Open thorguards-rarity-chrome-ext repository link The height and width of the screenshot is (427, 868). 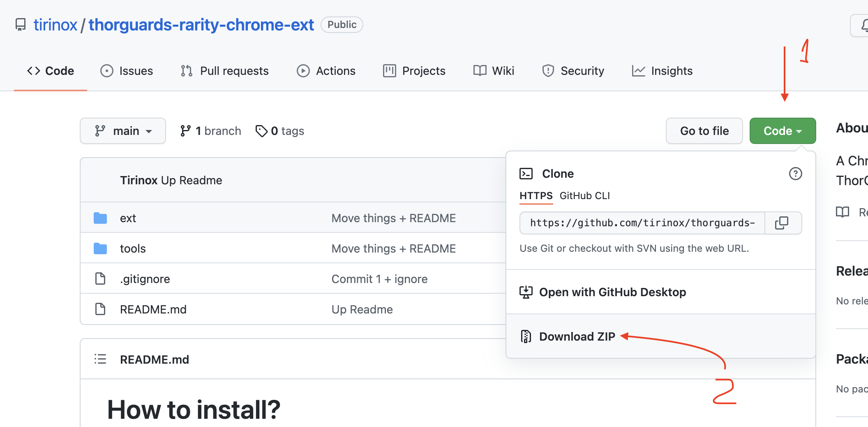click(x=201, y=25)
